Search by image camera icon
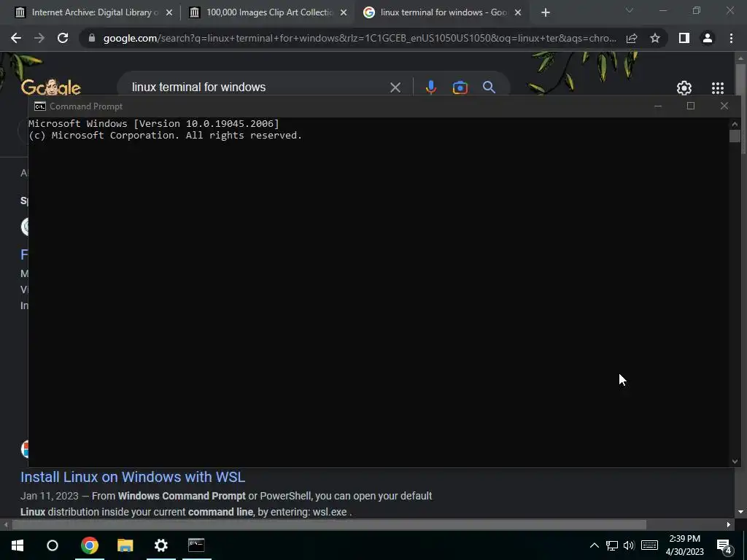The height and width of the screenshot is (560, 747). pyautogui.click(x=460, y=87)
